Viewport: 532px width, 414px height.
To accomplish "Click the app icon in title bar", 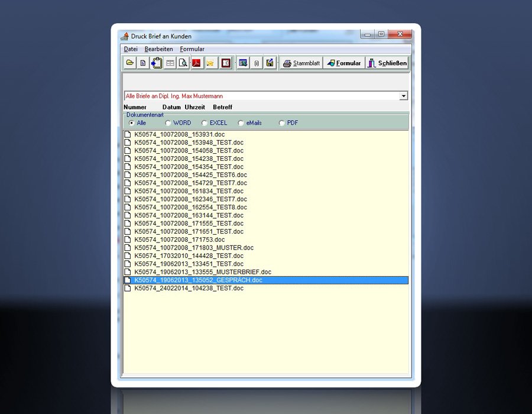I will pos(125,36).
